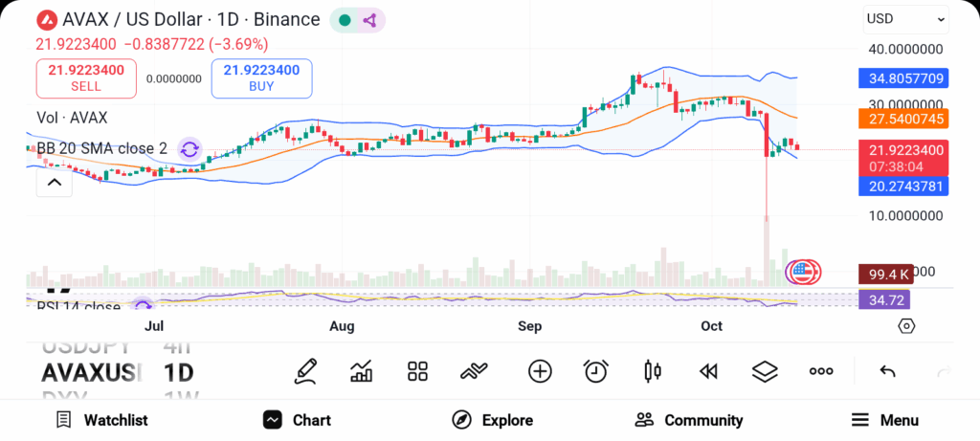Expand the three-dots more options menu
The width and height of the screenshot is (980, 441).
[x=821, y=371]
